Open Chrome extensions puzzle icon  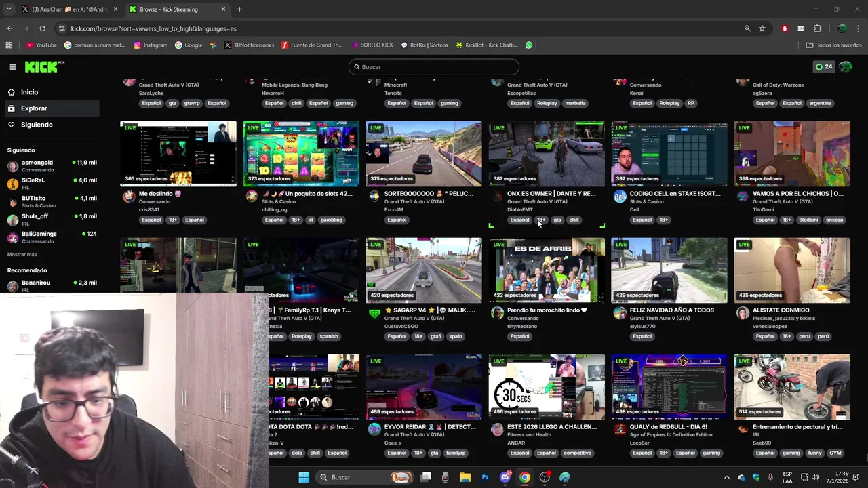817,28
